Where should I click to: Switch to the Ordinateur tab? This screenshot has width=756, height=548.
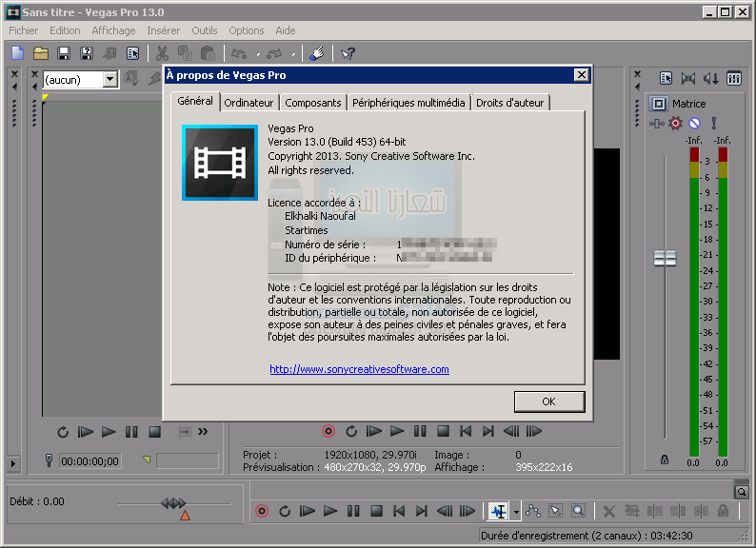(x=249, y=103)
